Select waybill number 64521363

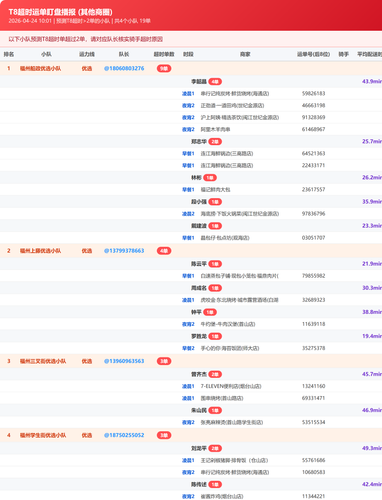coord(313,154)
